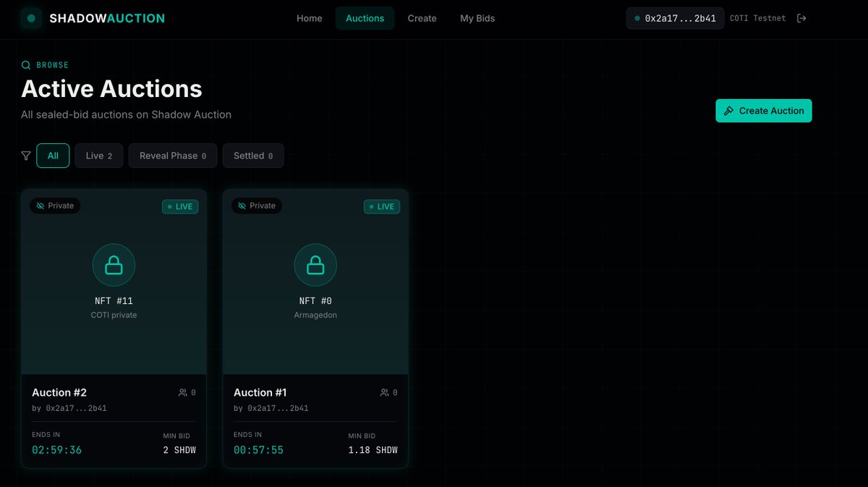This screenshot has height=487, width=868.
Task: Click the logout disconnect icon
Action: pyautogui.click(x=801, y=18)
